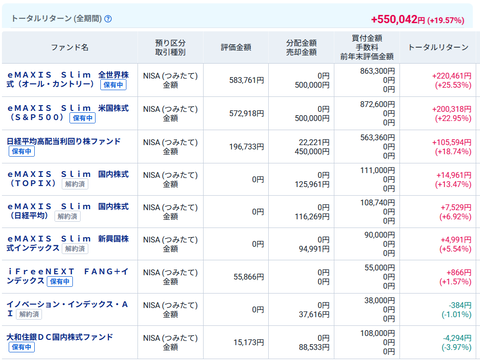Screen dimensions: 480x362
Task: Select the +14,961円 total return value
Action: [454, 175]
